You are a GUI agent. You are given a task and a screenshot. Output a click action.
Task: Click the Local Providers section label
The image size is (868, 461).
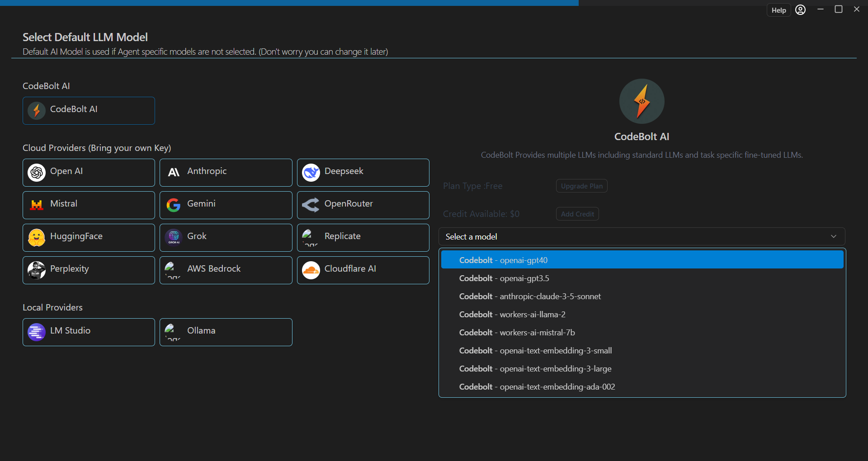coord(52,307)
